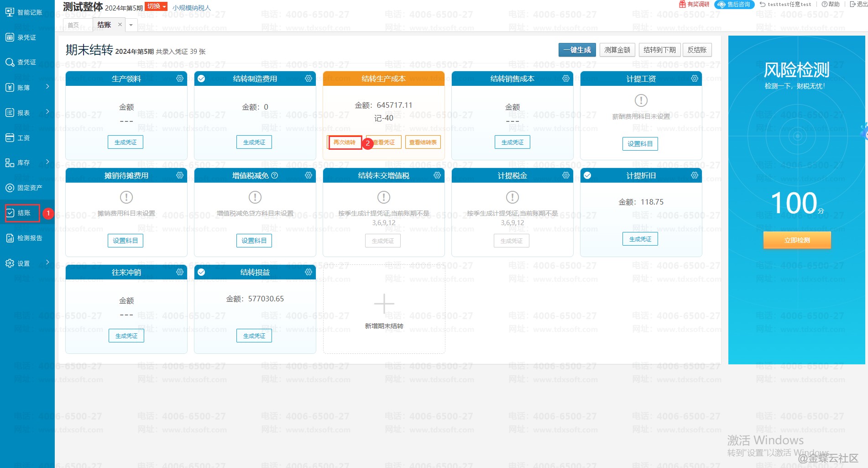Open 录凭证 from the sidebar

[26, 37]
